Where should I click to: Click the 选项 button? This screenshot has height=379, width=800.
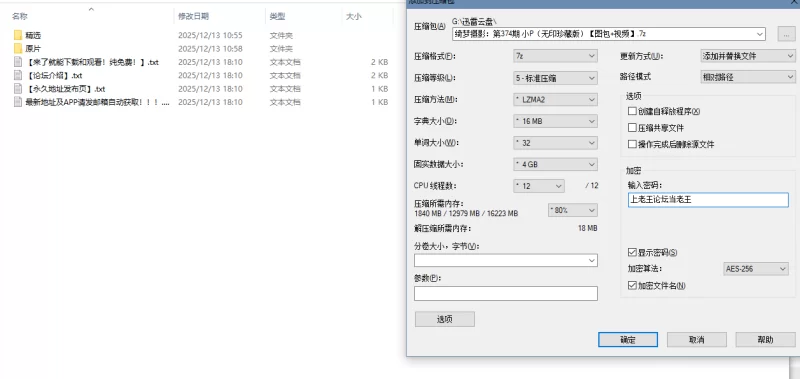(x=444, y=319)
